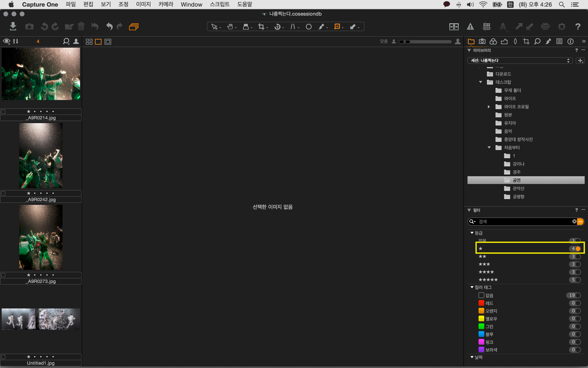Open the capture camera tool tab

[482, 41]
